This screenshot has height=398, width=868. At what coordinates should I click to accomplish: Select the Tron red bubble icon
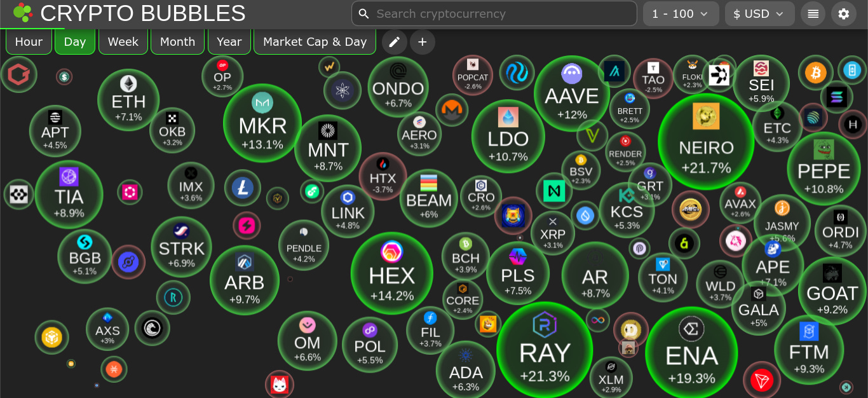(761, 381)
